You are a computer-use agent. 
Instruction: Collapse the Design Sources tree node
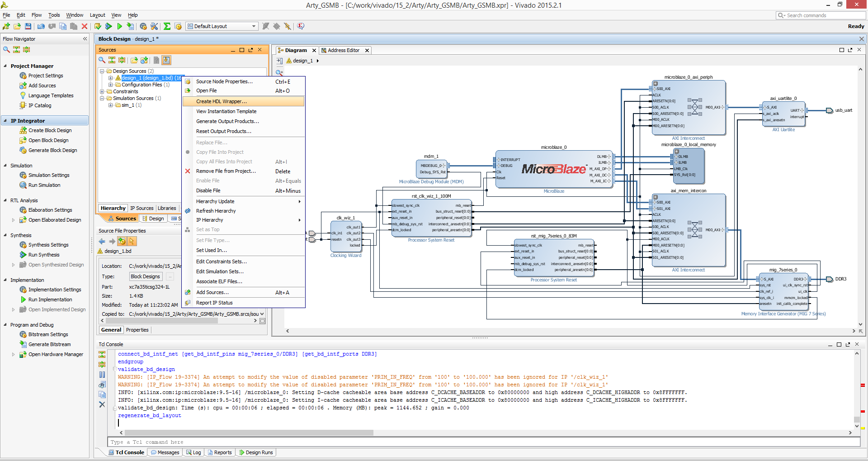(102, 71)
